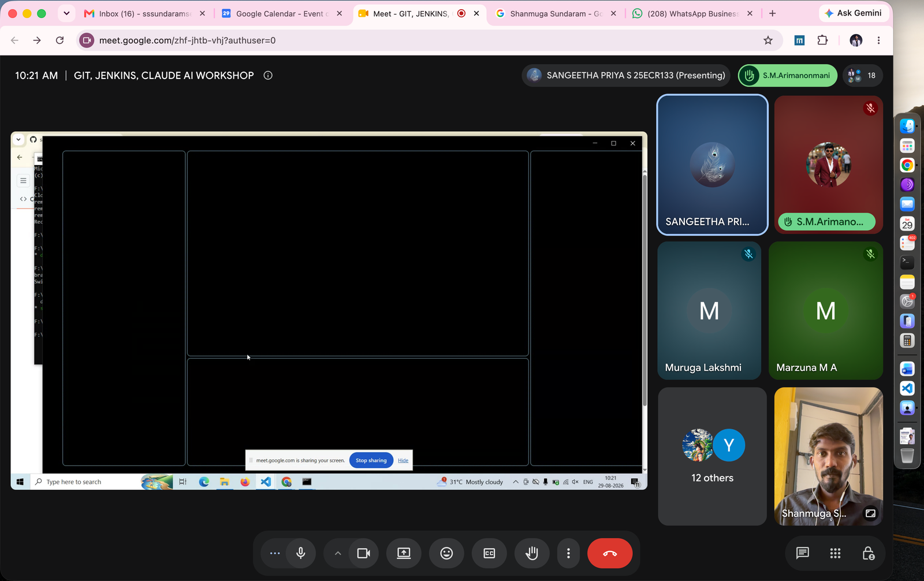Image resolution: width=924 pixels, height=581 pixels.
Task: Open new browser tab plus button
Action: coord(773,13)
